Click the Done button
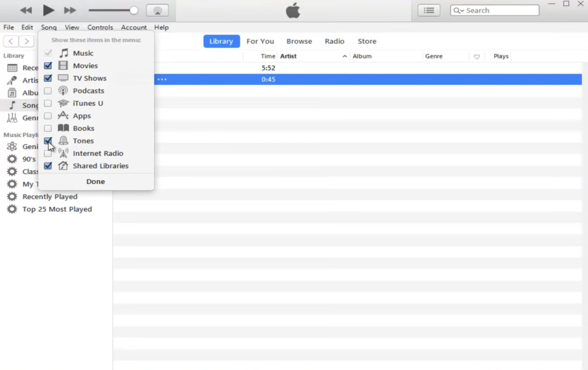The image size is (588, 370). (x=95, y=181)
